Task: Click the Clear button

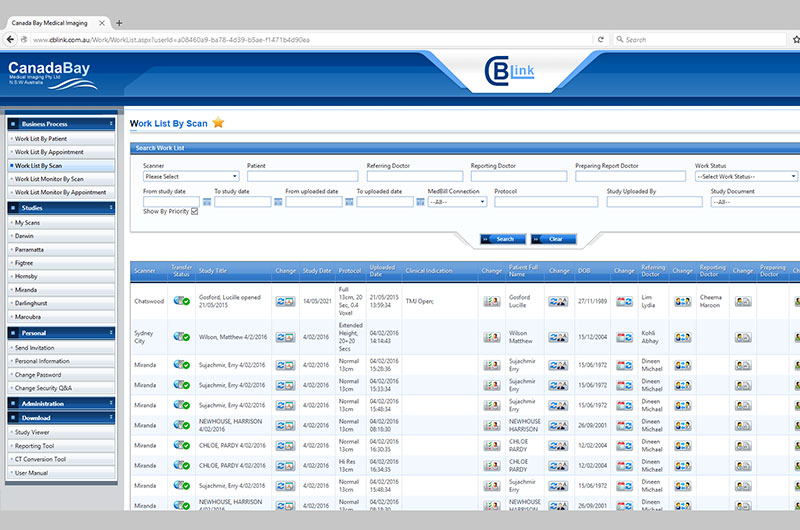Action: (x=554, y=239)
